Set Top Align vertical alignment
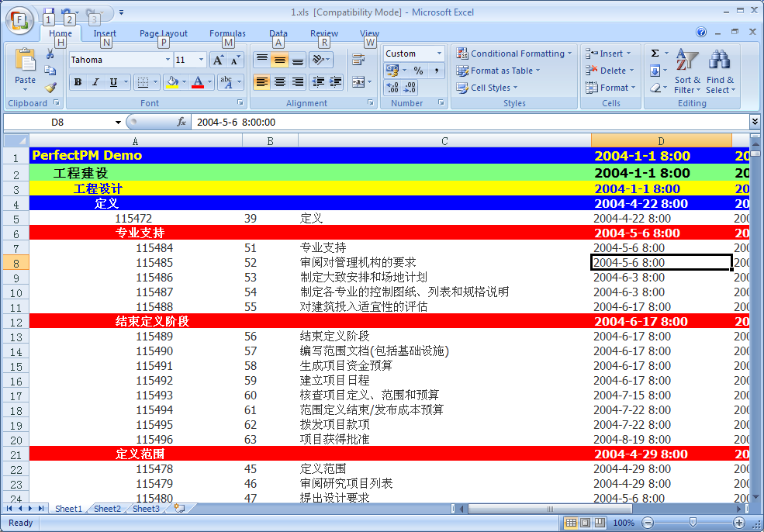The height and width of the screenshot is (532, 764). [261, 60]
